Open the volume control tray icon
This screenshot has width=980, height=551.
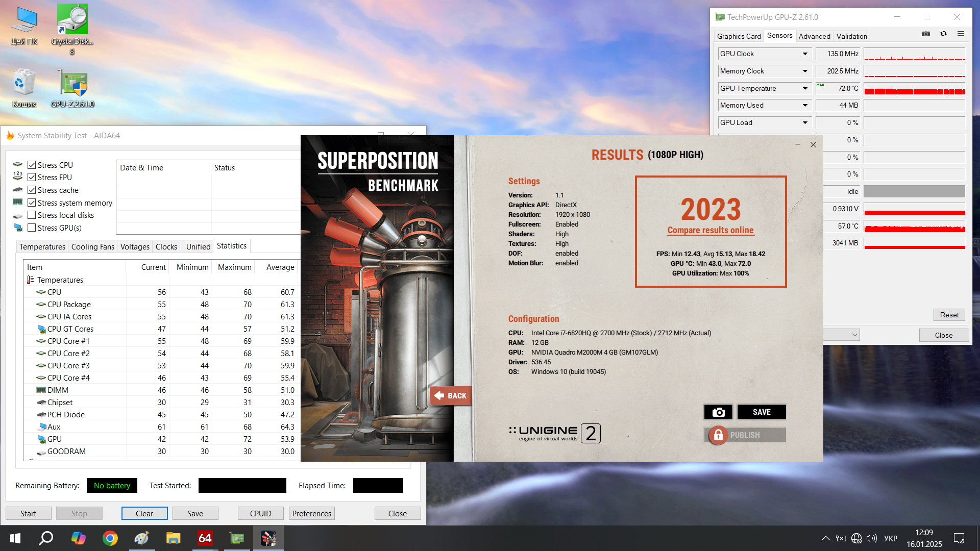point(872,538)
